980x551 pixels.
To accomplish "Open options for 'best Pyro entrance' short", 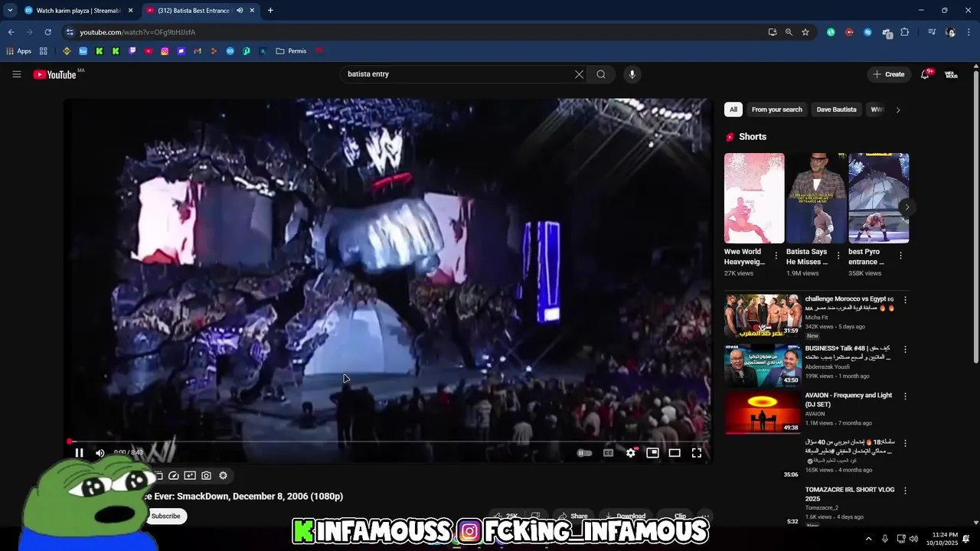I will (900, 256).
